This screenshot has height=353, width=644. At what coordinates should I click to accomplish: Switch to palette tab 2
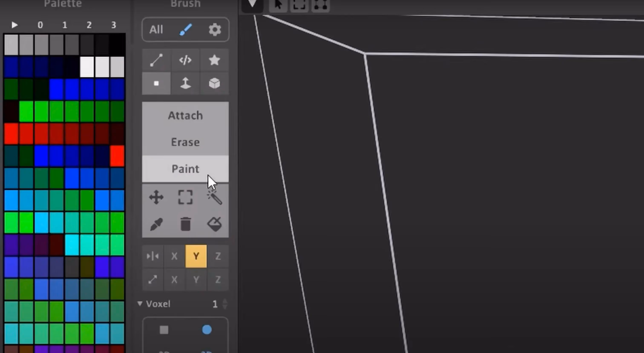click(x=89, y=25)
